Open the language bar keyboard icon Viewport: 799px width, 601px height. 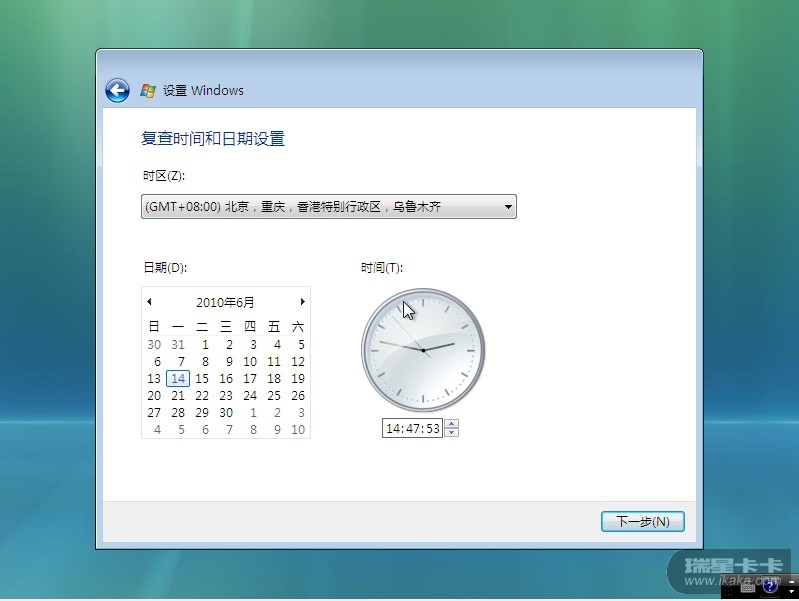pos(748,588)
